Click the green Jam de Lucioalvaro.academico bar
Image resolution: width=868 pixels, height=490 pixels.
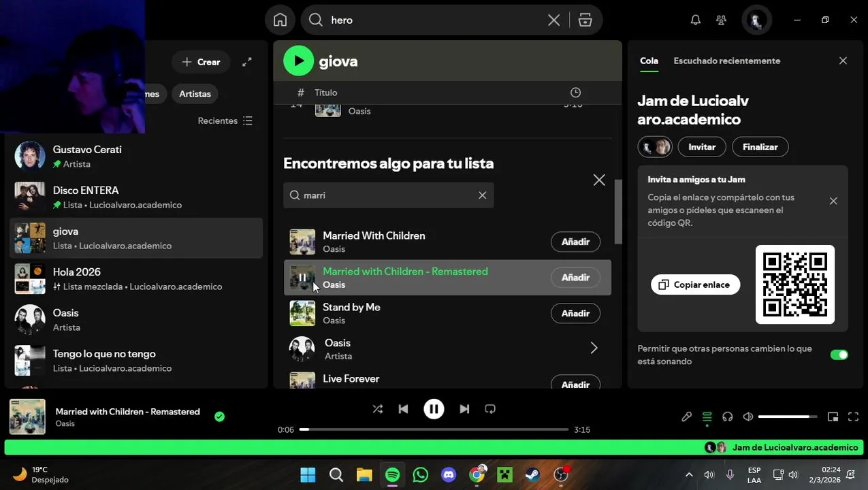click(x=434, y=447)
